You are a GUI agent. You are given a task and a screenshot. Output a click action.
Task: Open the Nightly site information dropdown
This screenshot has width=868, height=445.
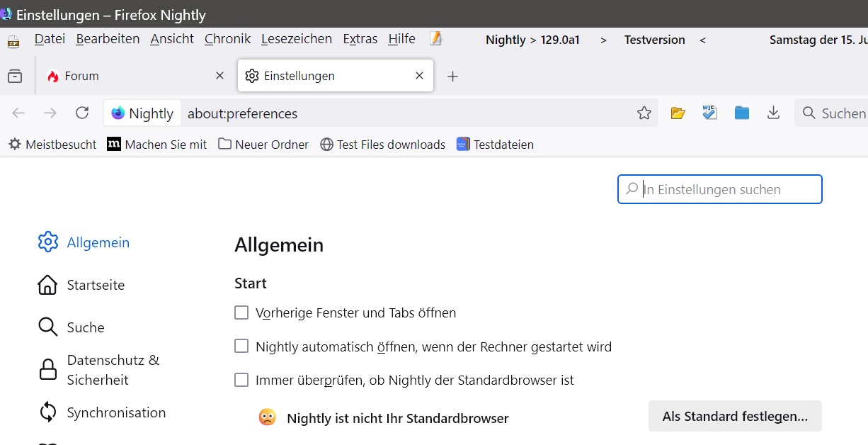[x=142, y=113]
